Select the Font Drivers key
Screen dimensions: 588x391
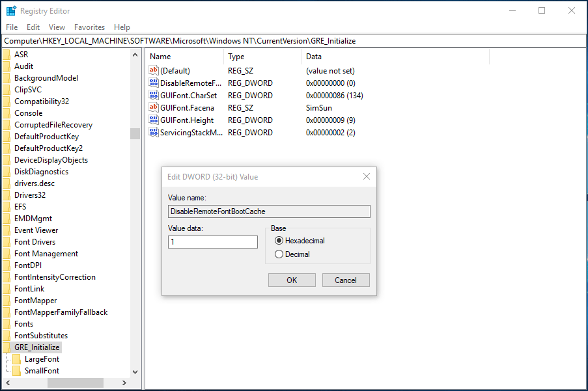tap(35, 242)
